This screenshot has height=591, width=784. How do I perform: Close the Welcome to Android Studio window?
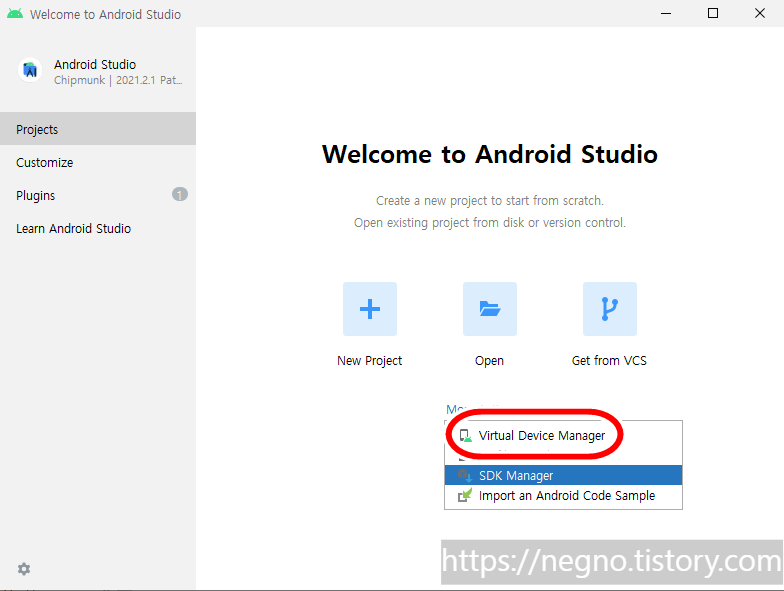point(760,14)
